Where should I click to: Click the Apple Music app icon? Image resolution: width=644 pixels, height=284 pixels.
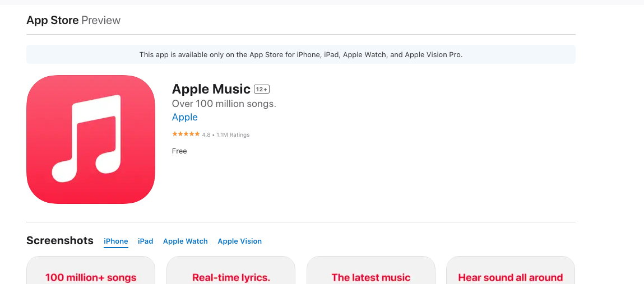[90, 139]
